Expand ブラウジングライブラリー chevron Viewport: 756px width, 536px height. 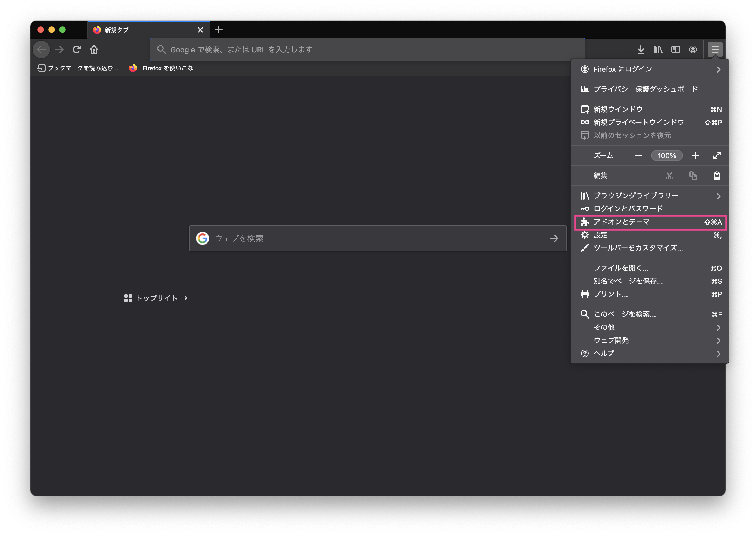[x=719, y=196]
